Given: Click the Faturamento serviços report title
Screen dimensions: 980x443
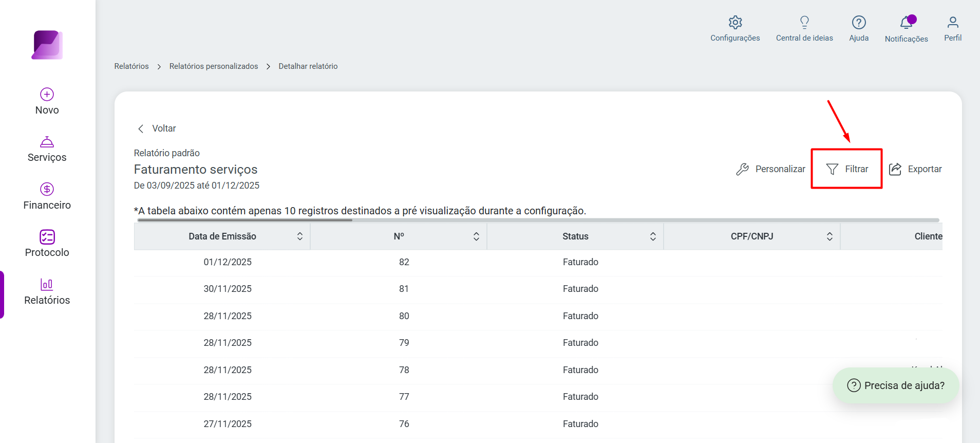Looking at the screenshot, I should [x=196, y=170].
